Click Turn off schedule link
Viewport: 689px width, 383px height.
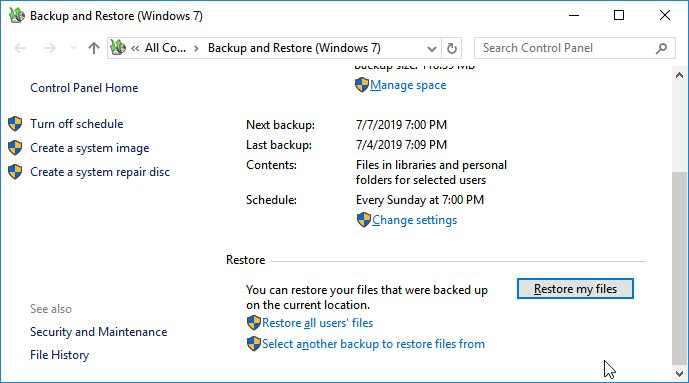tap(76, 124)
